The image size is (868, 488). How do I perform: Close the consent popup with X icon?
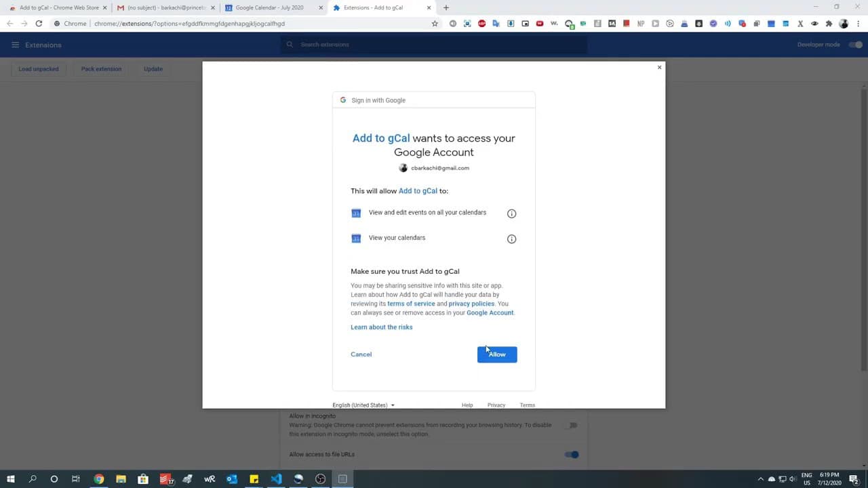pyautogui.click(x=659, y=67)
